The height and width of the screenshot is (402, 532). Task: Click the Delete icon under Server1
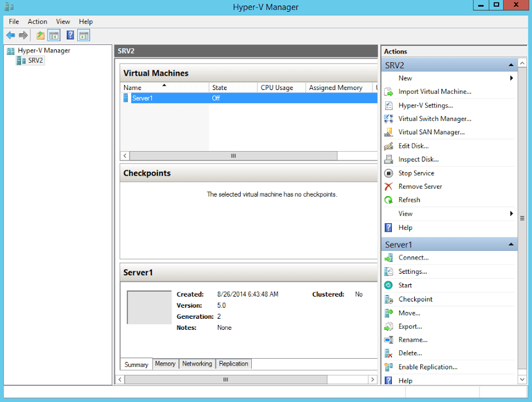388,353
